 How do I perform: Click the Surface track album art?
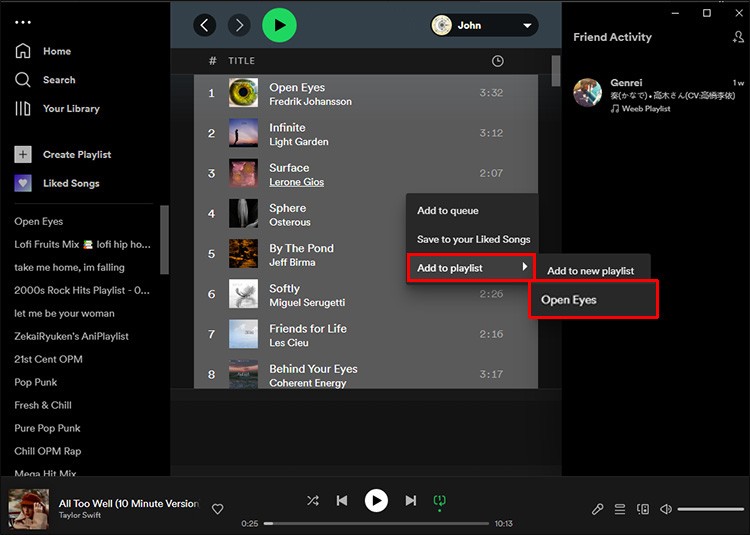[x=243, y=173]
